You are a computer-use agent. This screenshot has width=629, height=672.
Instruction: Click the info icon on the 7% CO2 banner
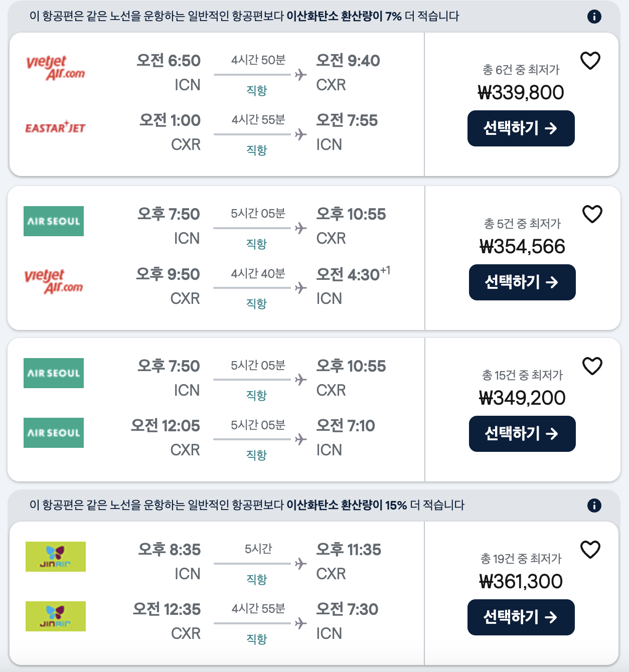594,16
